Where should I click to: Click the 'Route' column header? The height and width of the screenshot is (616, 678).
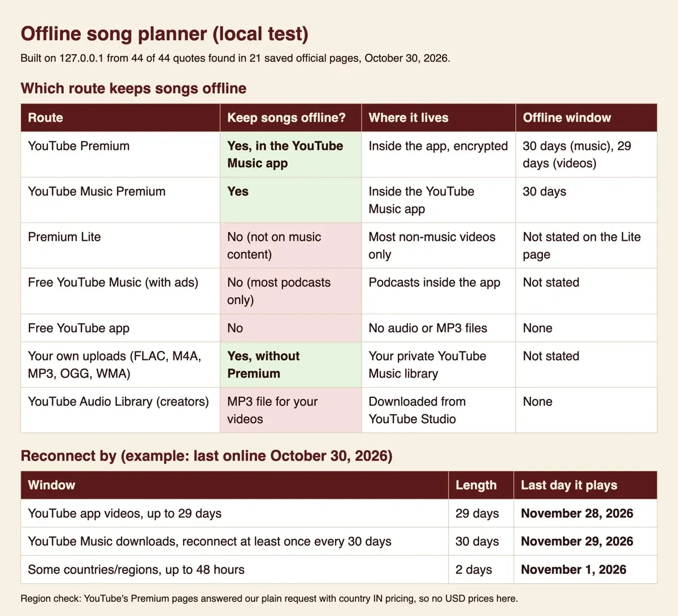(120, 118)
